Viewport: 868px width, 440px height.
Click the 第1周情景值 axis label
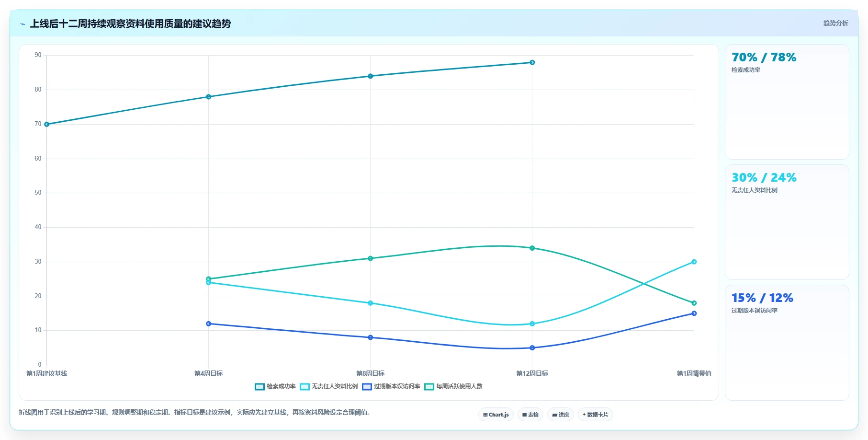pyautogui.click(x=694, y=373)
